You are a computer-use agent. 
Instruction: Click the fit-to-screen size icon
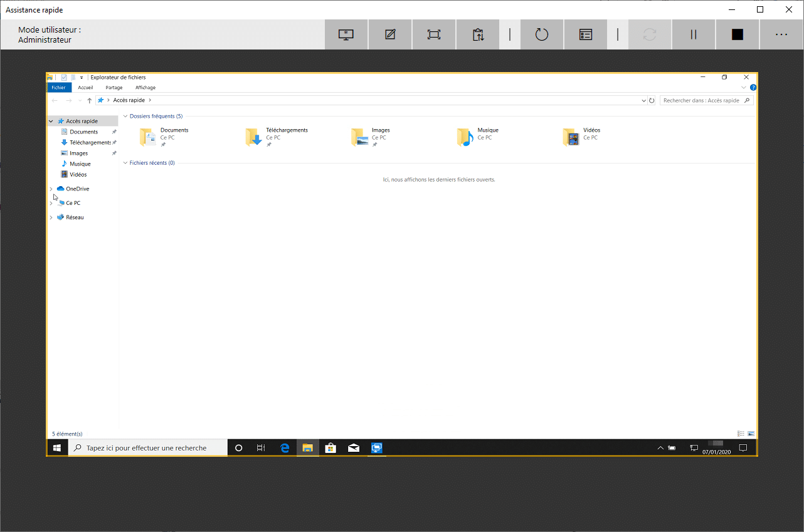coord(434,34)
